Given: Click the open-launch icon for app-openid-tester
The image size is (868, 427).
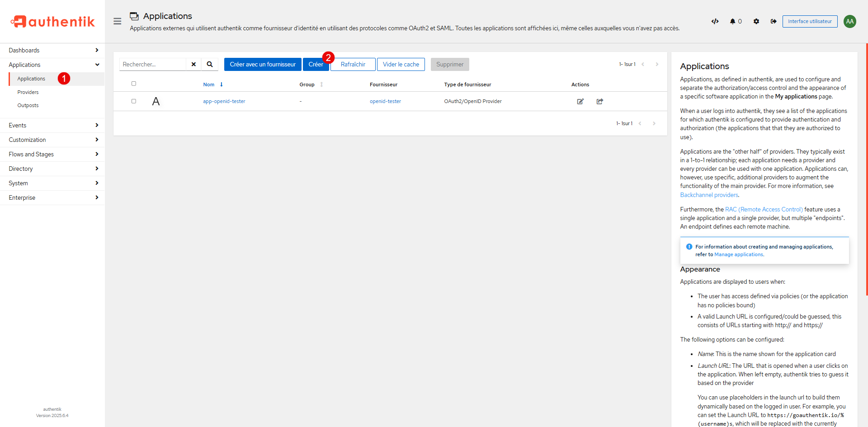Looking at the screenshot, I should tap(599, 101).
